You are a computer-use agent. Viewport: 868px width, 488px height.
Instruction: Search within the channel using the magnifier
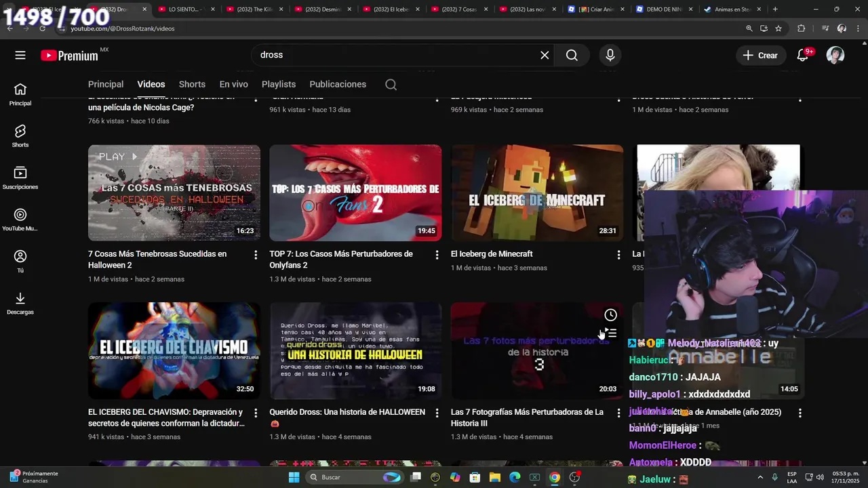[391, 85]
